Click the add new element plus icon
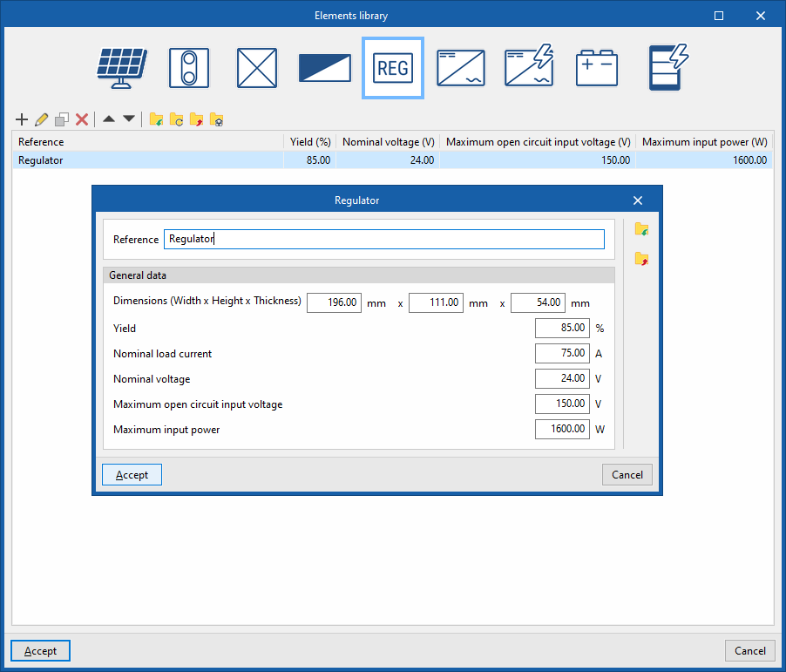This screenshot has width=786, height=672. pyautogui.click(x=22, y=119)
